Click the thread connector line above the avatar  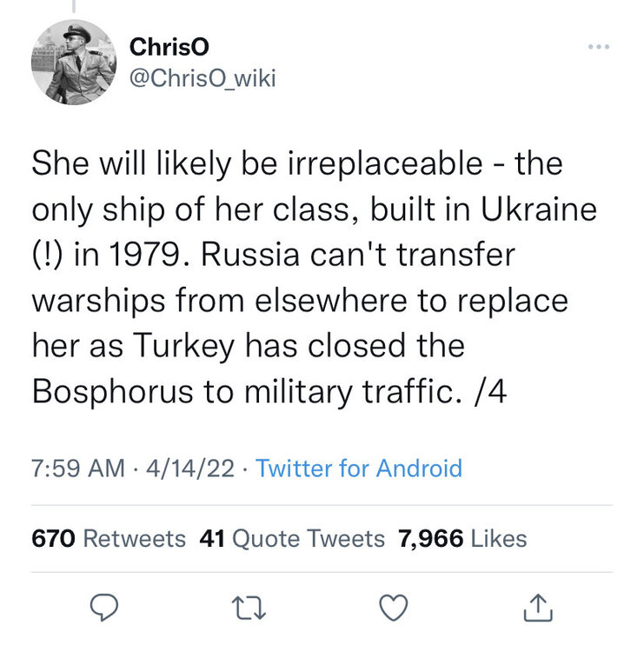[74, 7]
